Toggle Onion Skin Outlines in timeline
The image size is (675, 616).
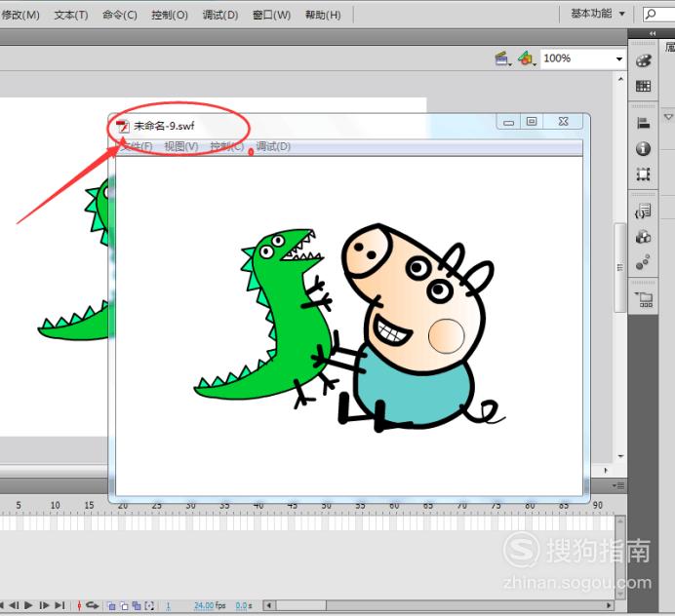(124, 606)
